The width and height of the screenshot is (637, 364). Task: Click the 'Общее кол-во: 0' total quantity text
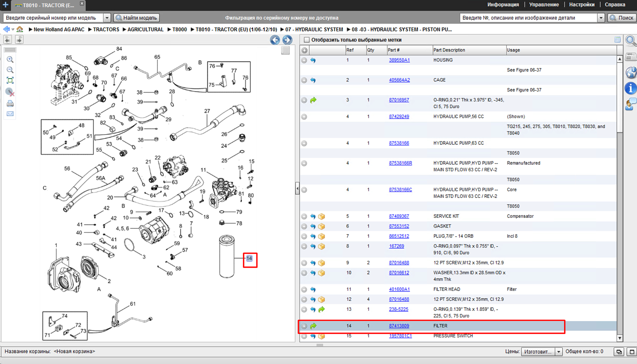[x=584, y=352]
